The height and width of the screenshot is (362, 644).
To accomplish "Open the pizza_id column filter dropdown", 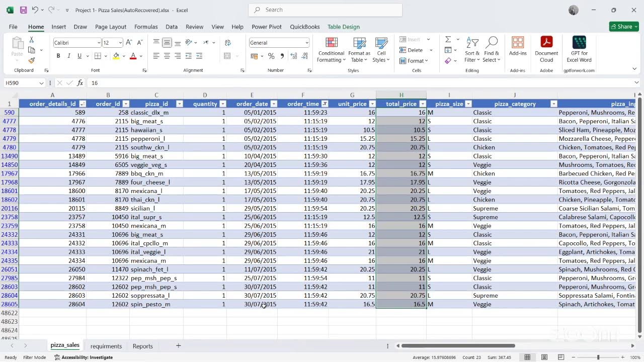I will point(179,104).
